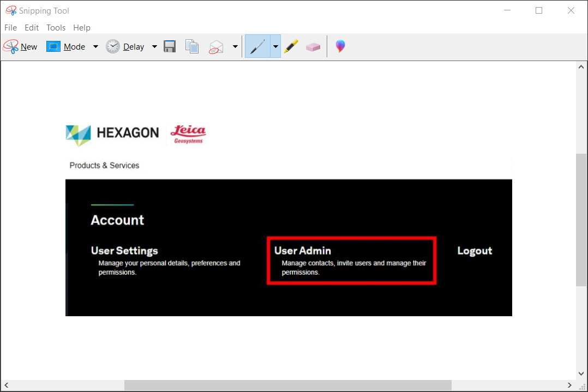Select the Highlighter tool

[291, 46]
